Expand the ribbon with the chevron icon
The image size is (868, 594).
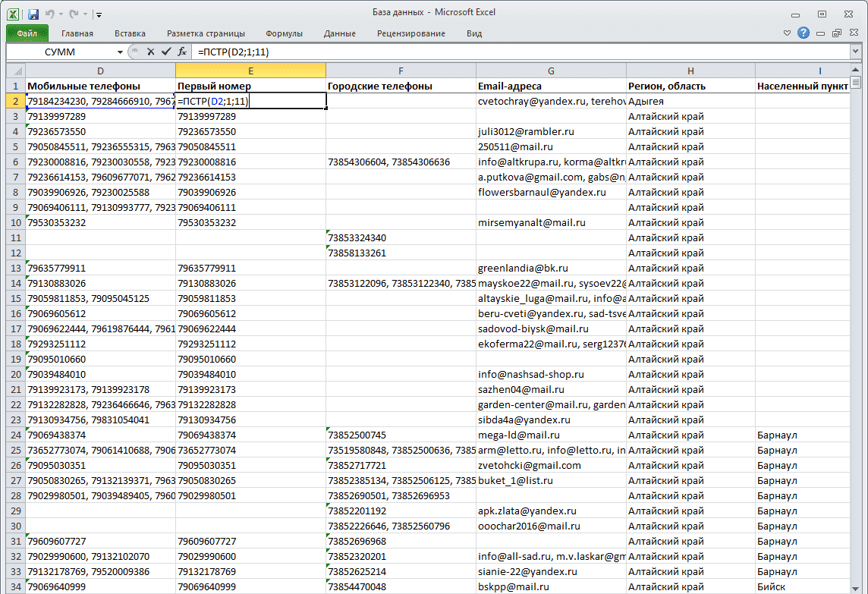[x=787, y=33]
